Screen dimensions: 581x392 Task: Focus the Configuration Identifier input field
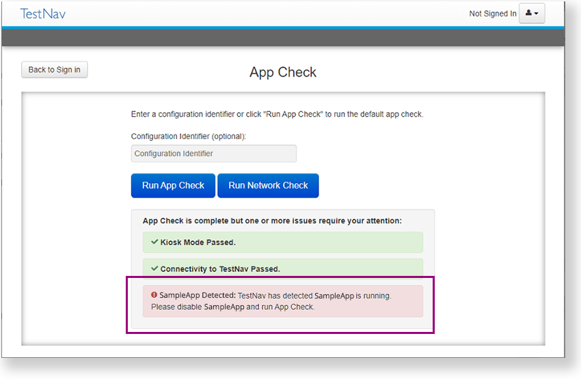point(213,154)
